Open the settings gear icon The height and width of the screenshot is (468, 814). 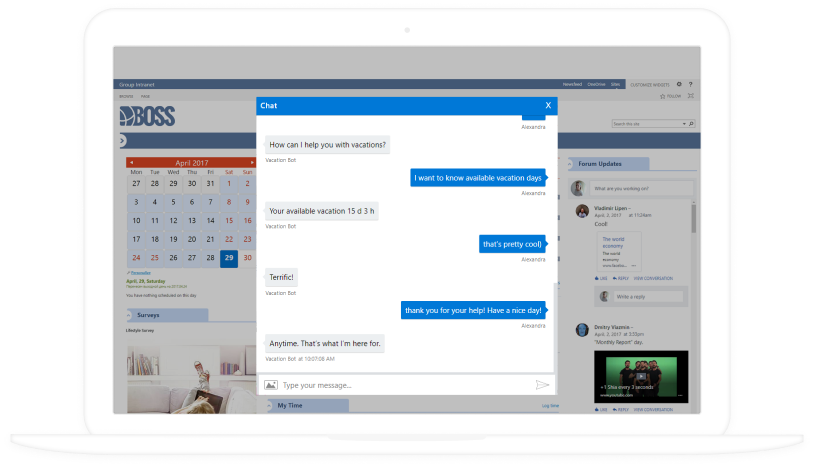pos(679,85)
